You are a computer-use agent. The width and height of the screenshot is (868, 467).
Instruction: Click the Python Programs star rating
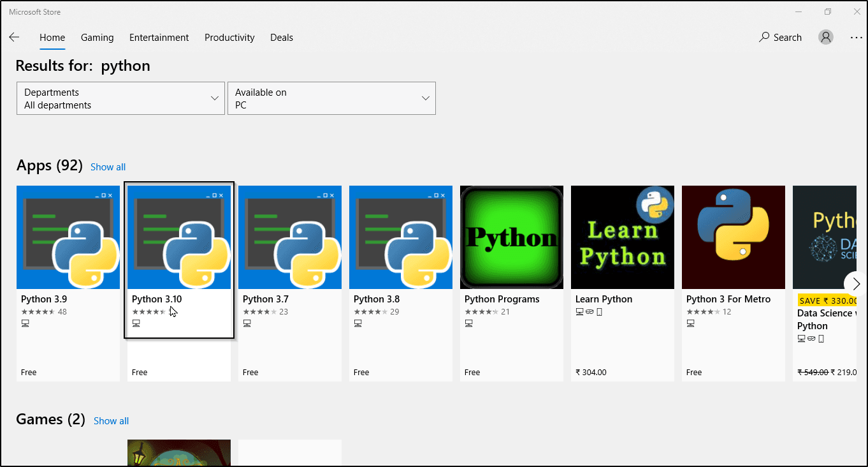[x=482, y=312]
